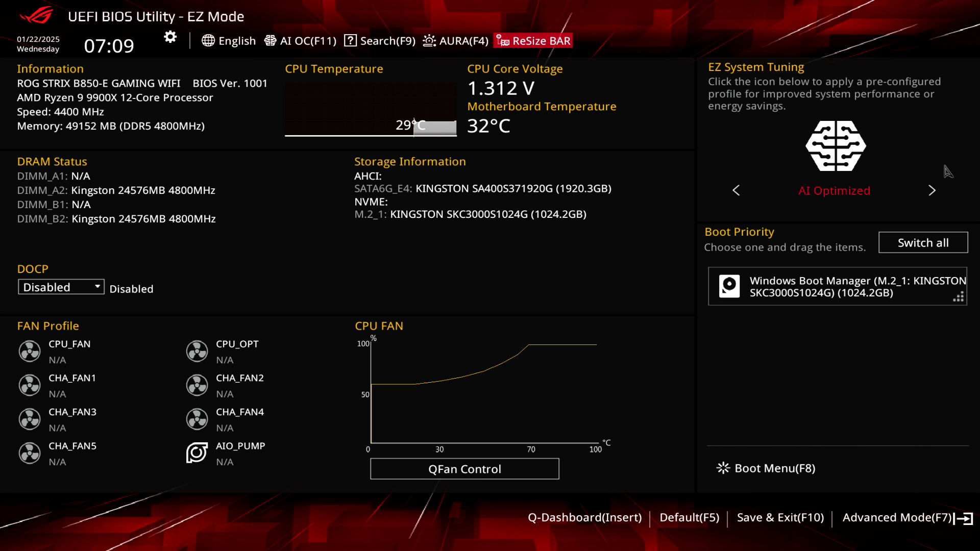Click the AI Optimized brain icon
Screen dimensions: 980x551
click(835, 146)
